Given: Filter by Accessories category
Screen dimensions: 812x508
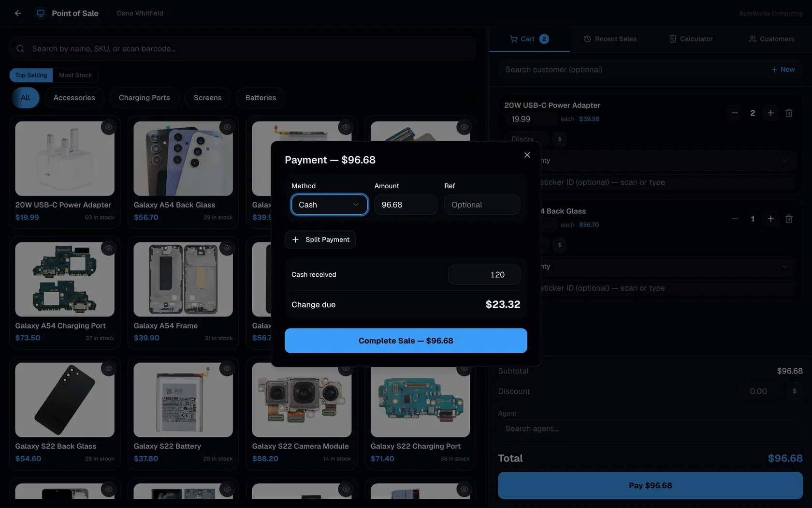Looking at the screenshot, I should click(x=74, y=98).
